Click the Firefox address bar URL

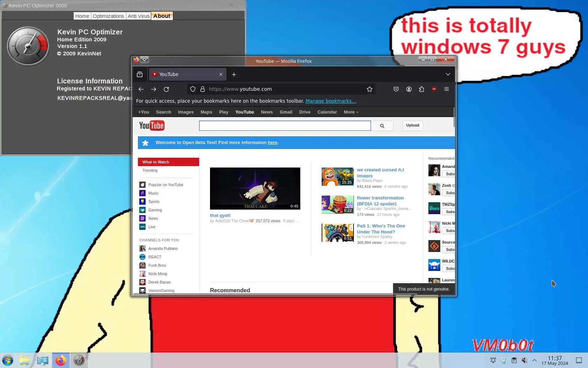click(x=240, y=89)
